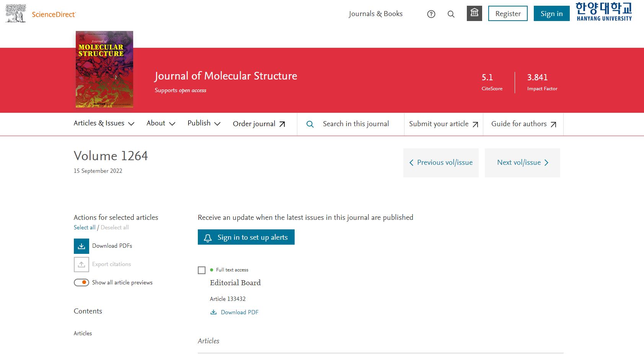Click the Download PDFs arrow icon

click(x=82, y=246)
